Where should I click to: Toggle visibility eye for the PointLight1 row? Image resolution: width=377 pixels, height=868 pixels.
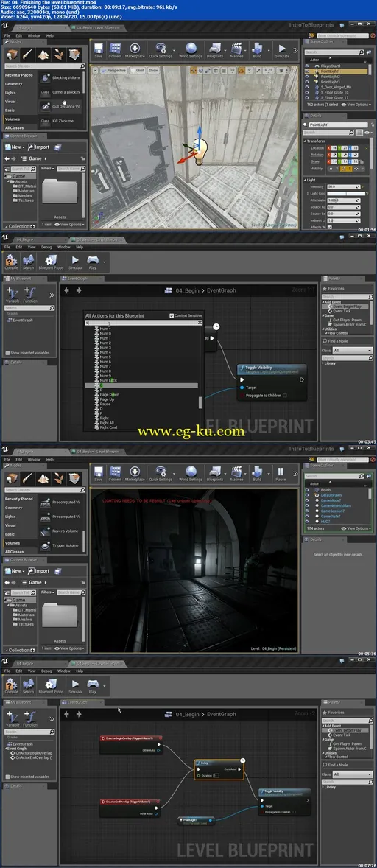[307, 71]
